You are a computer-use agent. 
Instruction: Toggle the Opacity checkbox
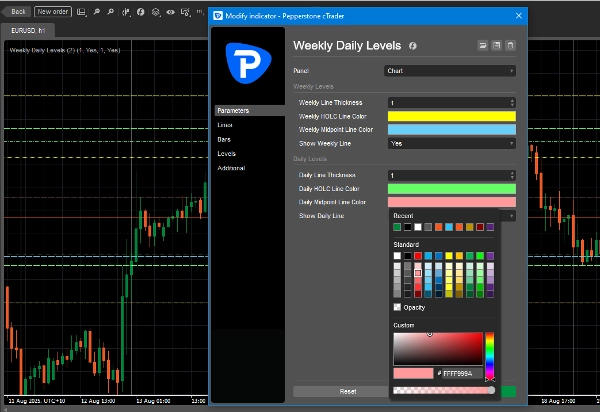398,307
